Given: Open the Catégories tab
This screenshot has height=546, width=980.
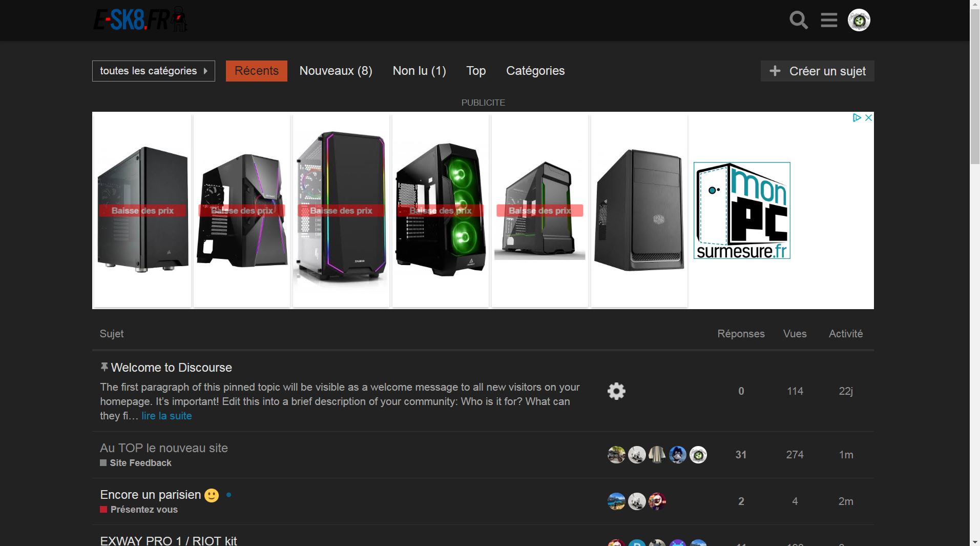Looking at the screenshot, I should click(x=535, y=71).
